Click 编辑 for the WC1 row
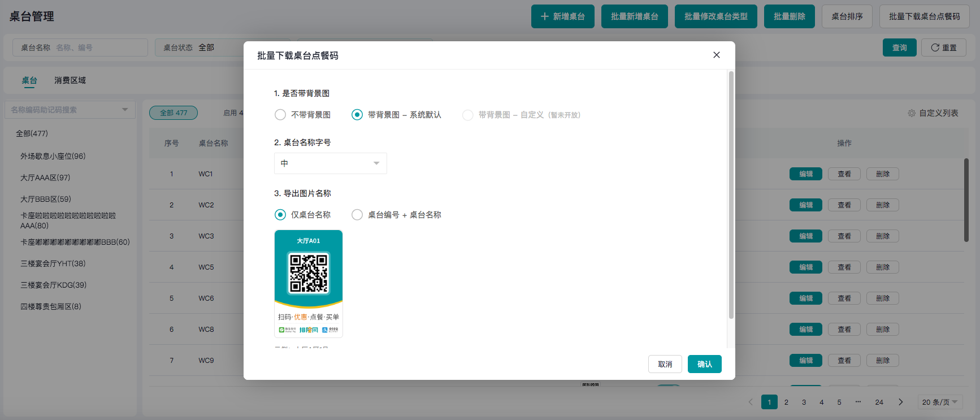This screenshot has height=420, width=980. (806, 174)
